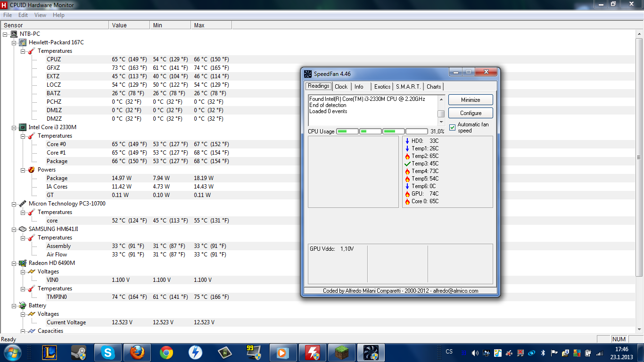Click the Value column header
The height and width of the screenshot is (362, 644).
click(129, 25)
